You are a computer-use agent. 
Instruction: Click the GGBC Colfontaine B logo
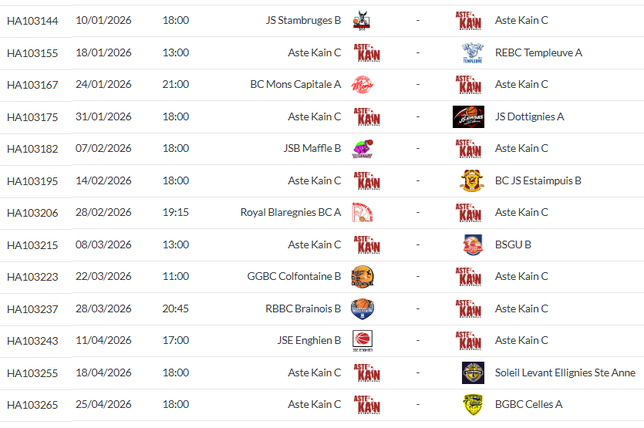pos(363,276)
